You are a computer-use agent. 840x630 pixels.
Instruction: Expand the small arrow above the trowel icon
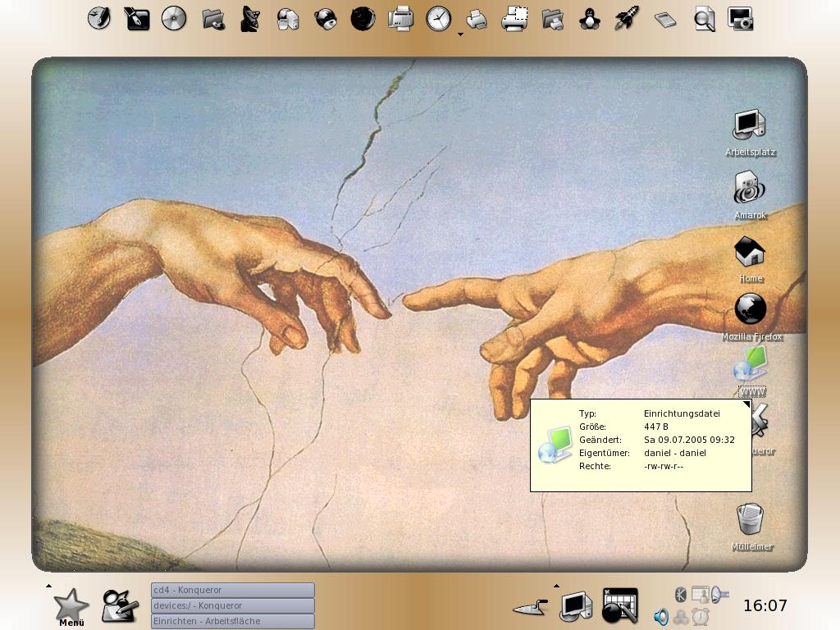pyautogui.click(x=556, y=586)
